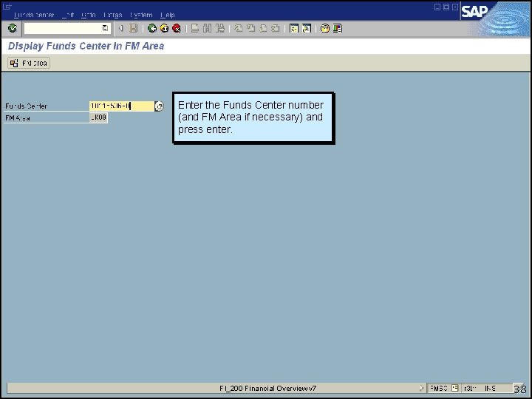The width and height of the screenshot is (532, 399).
Task: Click the status bar system info icon
Action: (455, 388)
